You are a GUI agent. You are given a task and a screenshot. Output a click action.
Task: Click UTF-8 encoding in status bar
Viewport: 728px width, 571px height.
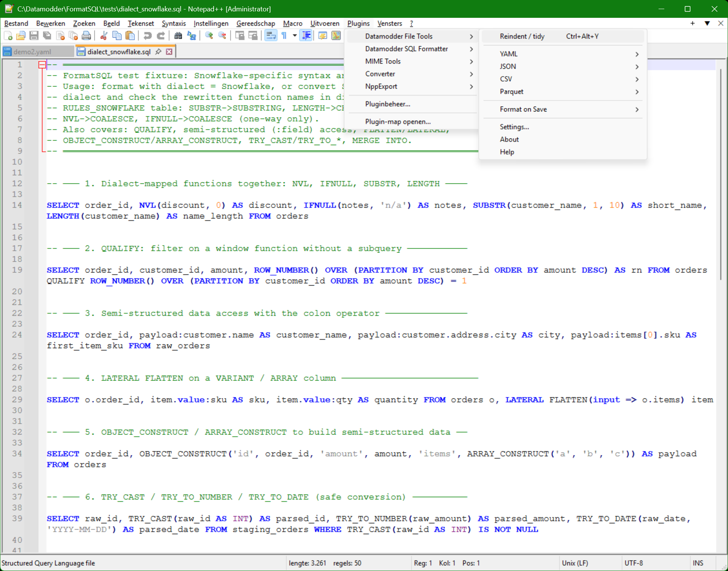(634, 563)
